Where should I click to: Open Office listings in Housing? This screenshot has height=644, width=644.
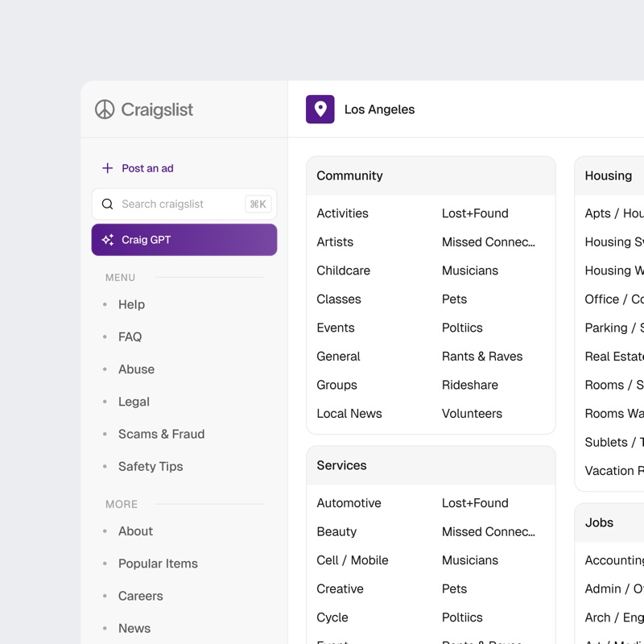click(x=614, y=299)
